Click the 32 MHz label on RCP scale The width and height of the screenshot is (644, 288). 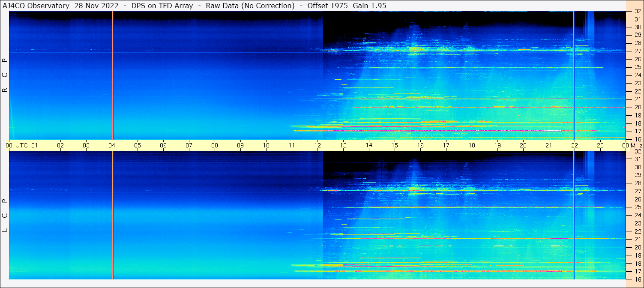638,12
